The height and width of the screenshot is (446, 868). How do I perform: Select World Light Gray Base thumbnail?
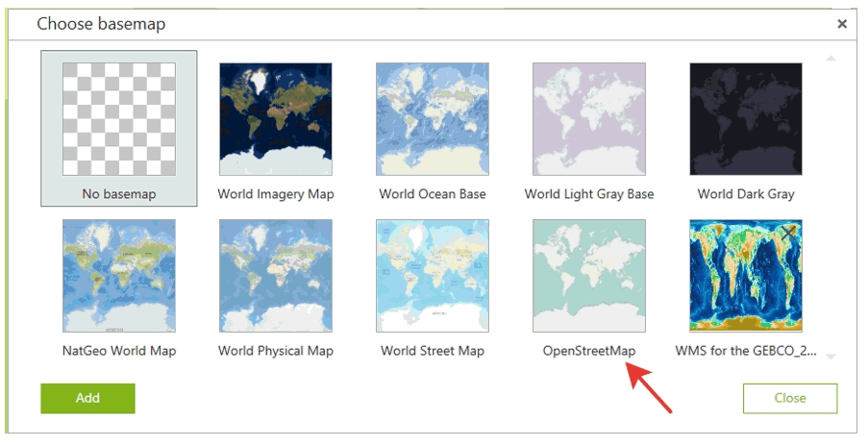589,119
